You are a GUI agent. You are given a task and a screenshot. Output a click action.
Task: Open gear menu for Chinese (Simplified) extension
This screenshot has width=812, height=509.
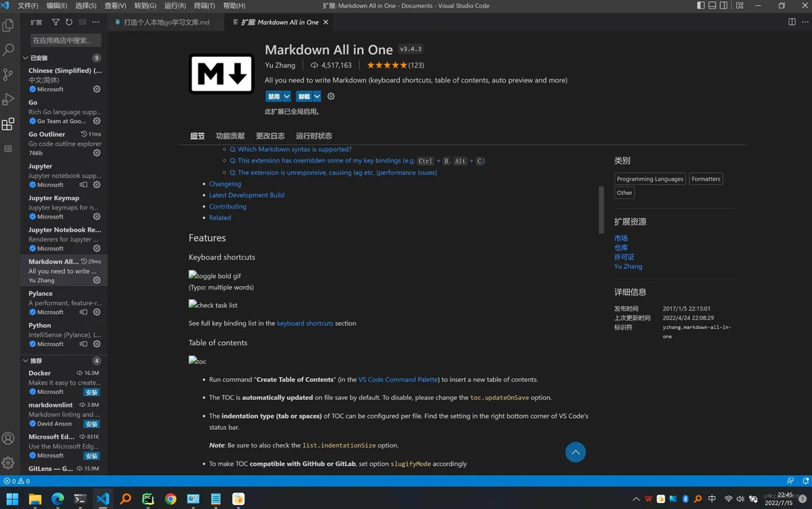pyautogui.click(x=97, y=89)
